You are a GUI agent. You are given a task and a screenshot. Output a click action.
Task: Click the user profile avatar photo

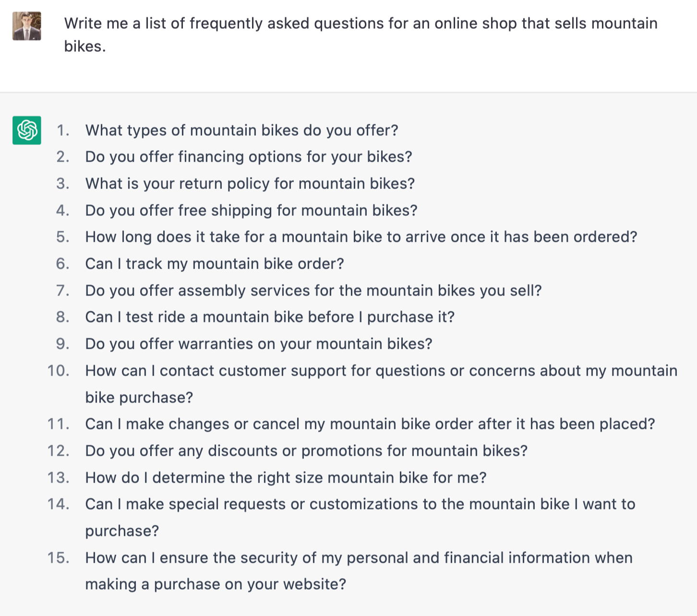[x=26, y=26]
